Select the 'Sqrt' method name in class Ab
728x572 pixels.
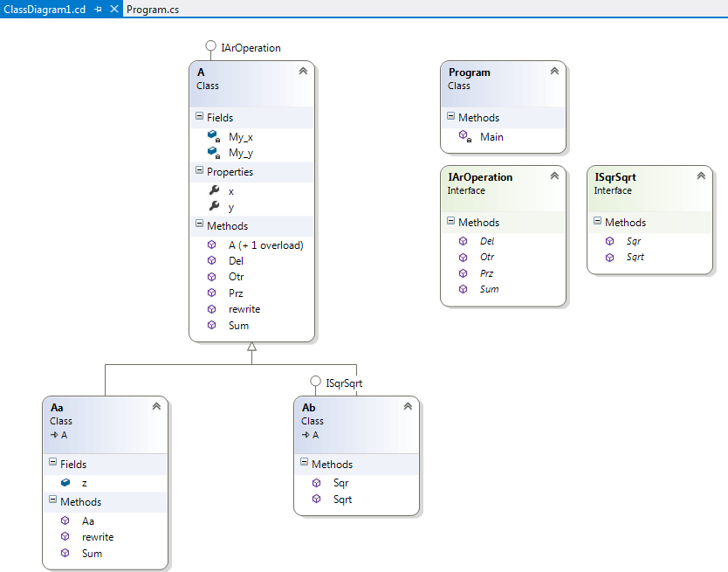coord(342,500)
